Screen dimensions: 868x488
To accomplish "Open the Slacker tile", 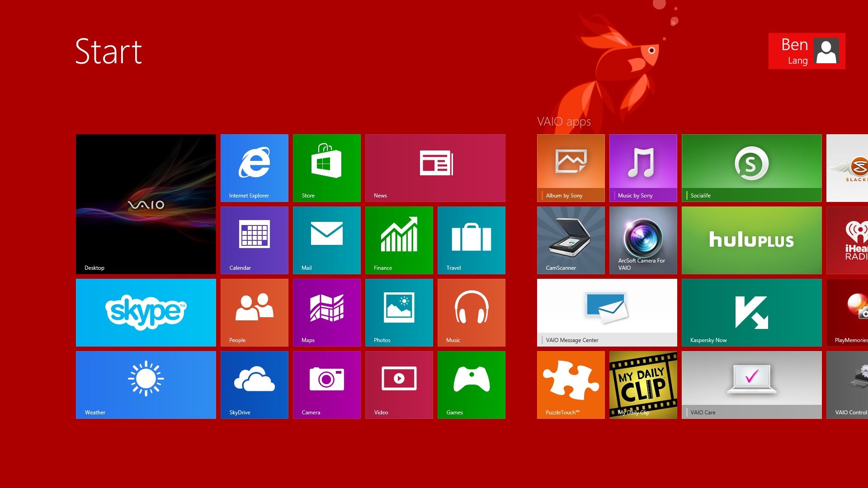I will (847, 168).
